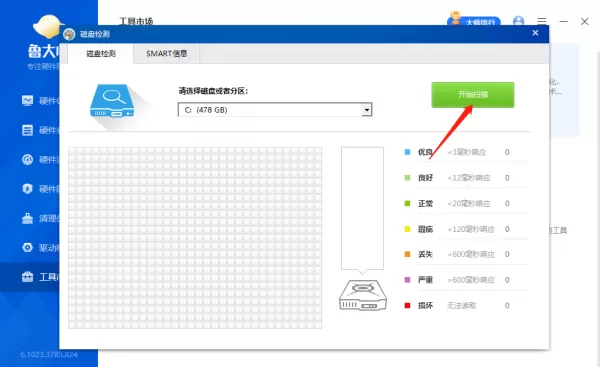Screen dimensions: 600x367
Task: Click the 磁盘检测 dialog title icon
Action: (69, 34)
